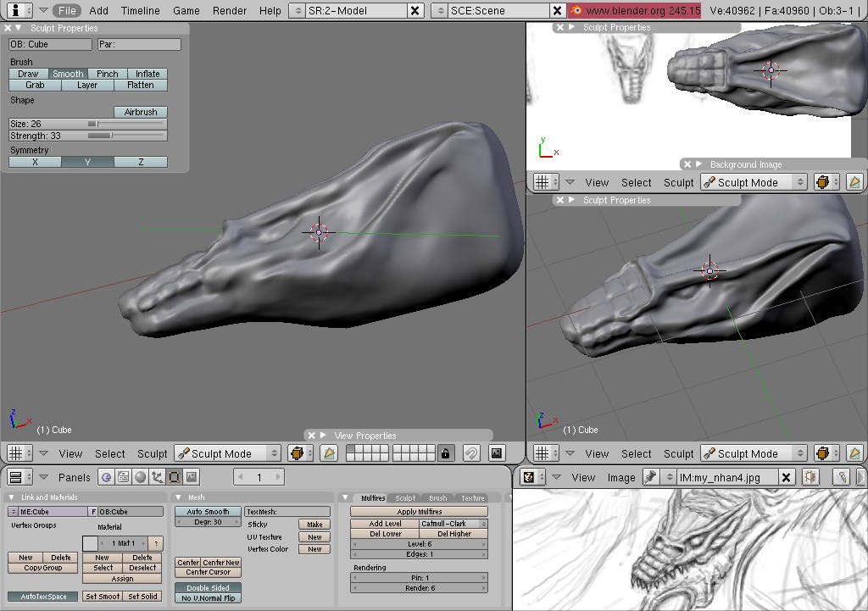This screenshot has height=611, width=868.
Task: Click Make next to Sticky
Action: 314,524
